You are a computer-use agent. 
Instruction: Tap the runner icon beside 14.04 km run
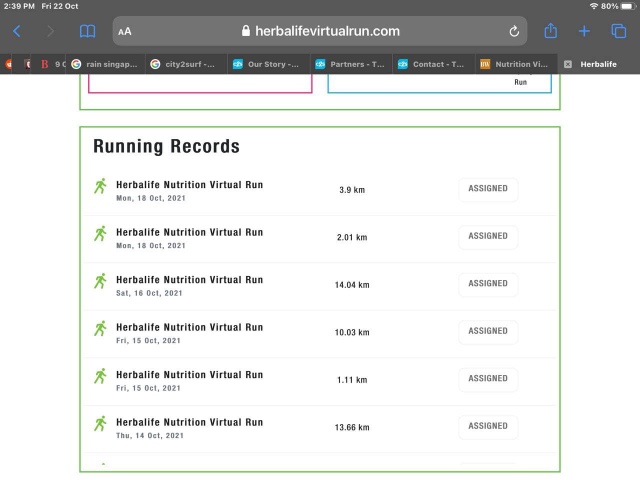click(100, 281)
